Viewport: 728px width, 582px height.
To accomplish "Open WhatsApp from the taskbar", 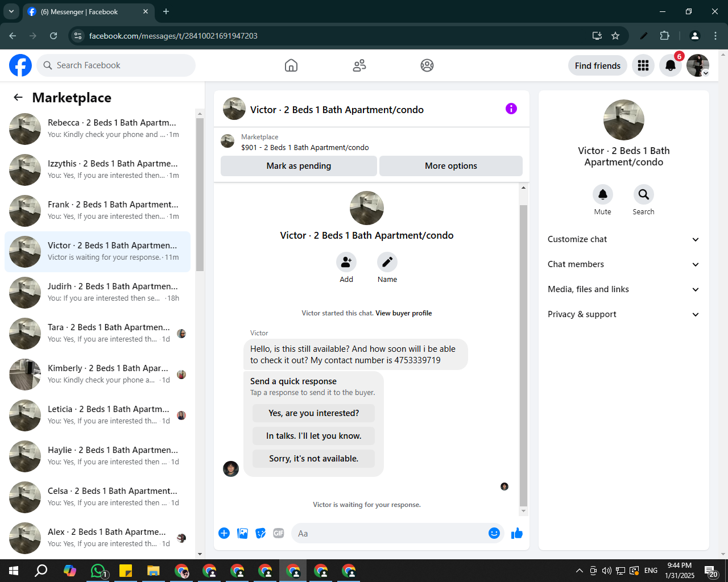I will [98, 571].
